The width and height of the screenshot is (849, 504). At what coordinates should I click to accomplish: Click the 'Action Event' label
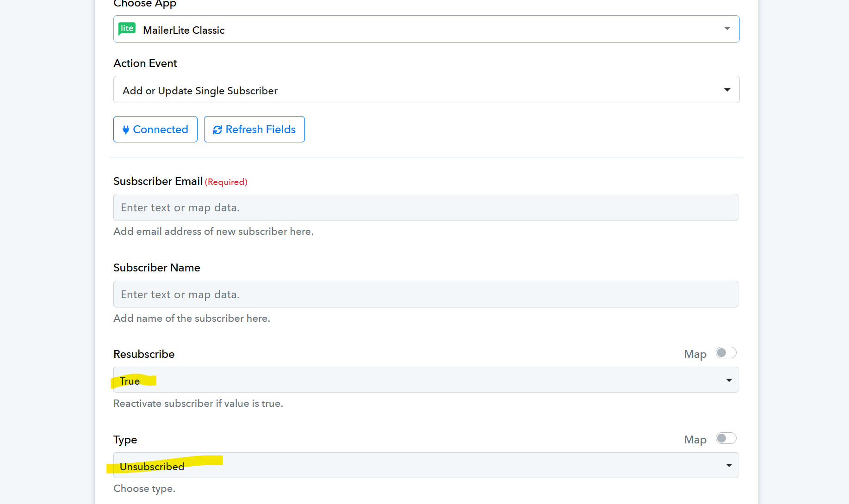click(x=145, y=63)
